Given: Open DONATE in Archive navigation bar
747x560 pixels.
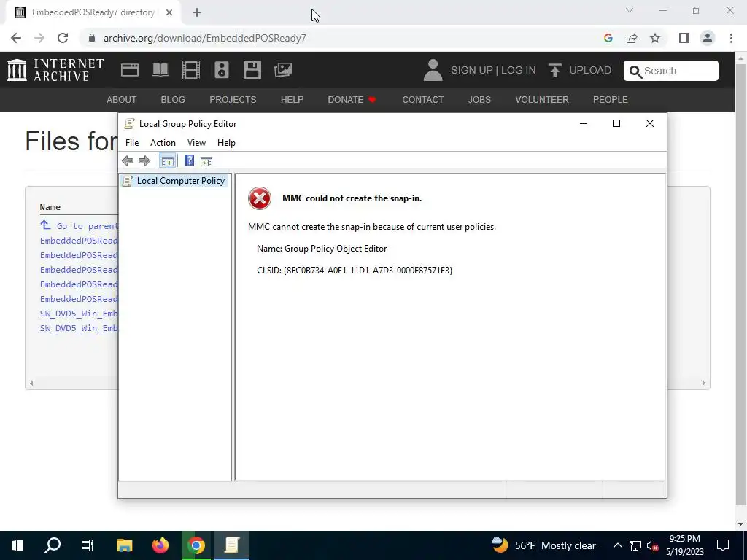Looking at the screenshot, I should tap(352, 99).
